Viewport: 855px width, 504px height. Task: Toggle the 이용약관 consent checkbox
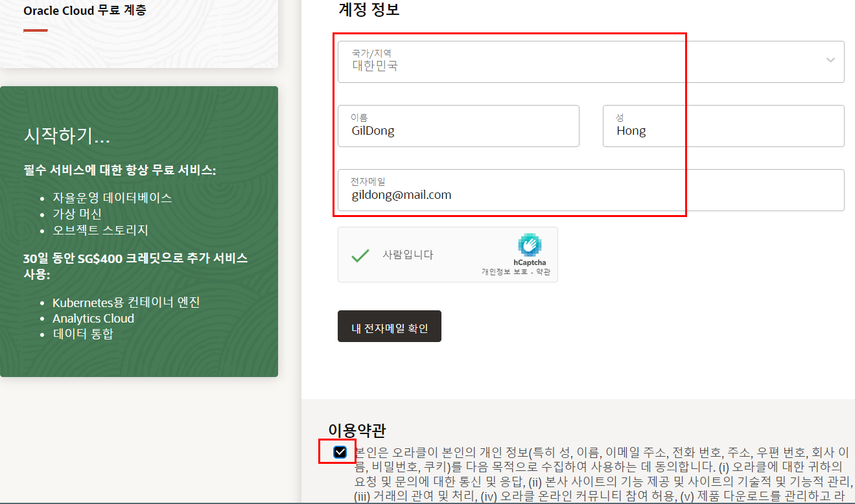[340, 452]
